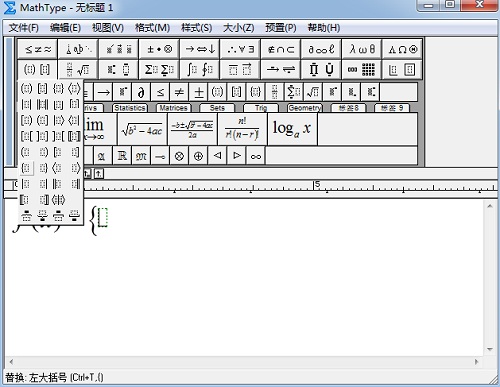This screenshot has height=387, width=500.
Task: Open the arrow symbols palette (→ ⇔ ↓)
Action: click(200, 49)
